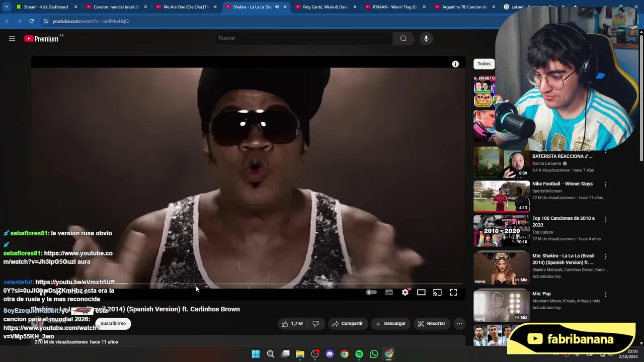Open Top 100 Canciones de 2010 a 2020
The width and height of the screenshot is (644, 362).
[x=563, y=222]
